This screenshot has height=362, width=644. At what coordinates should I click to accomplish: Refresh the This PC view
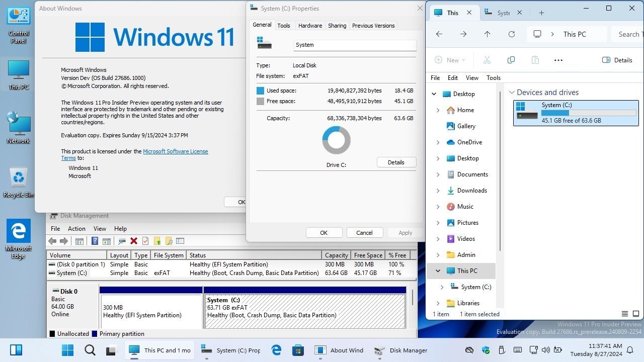pyautogui.click(x=512, y=34)
